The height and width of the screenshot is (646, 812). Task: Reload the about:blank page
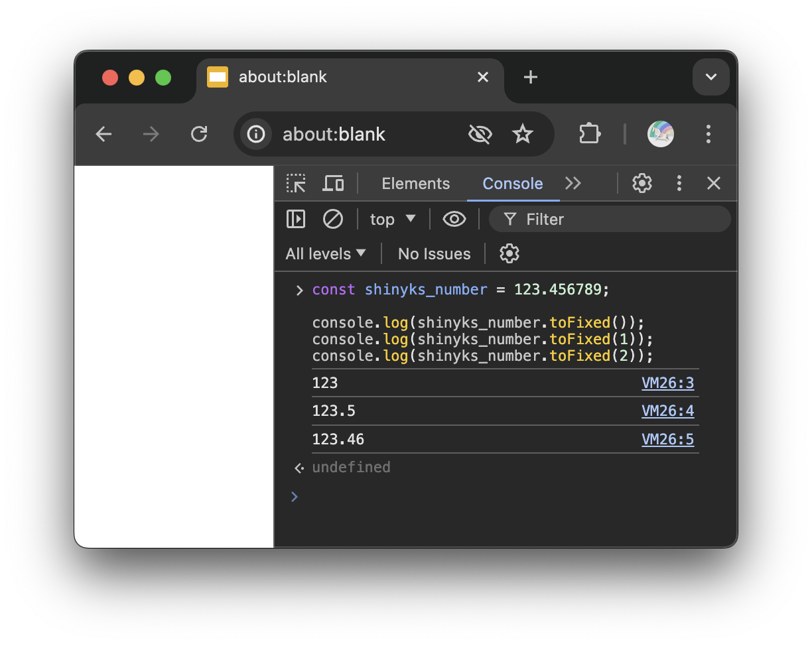pos(199,135)
